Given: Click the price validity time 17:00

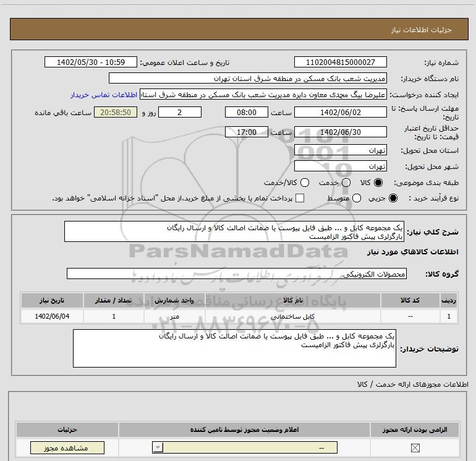Looking at the screenshot, I should pos(247,132).
